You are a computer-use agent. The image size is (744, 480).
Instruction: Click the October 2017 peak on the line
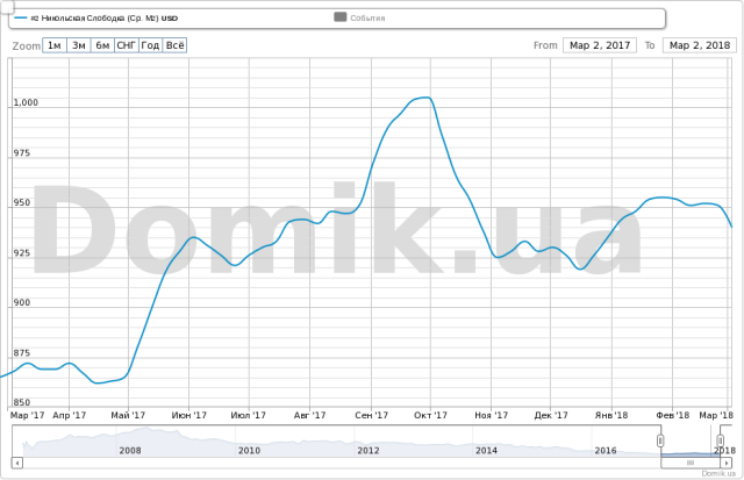click(x=426, y=98)
